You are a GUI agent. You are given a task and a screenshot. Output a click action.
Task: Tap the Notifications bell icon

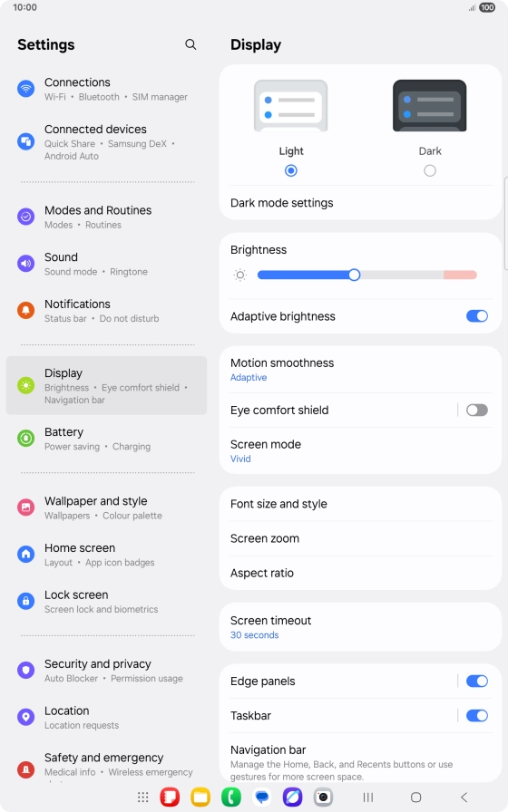coord(26,310)
